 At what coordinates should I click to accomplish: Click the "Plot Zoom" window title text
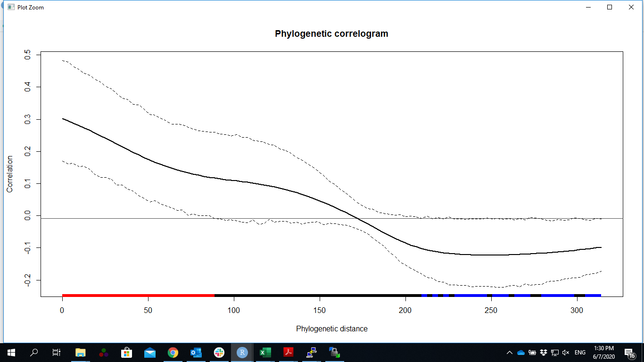tap(31, 7)
